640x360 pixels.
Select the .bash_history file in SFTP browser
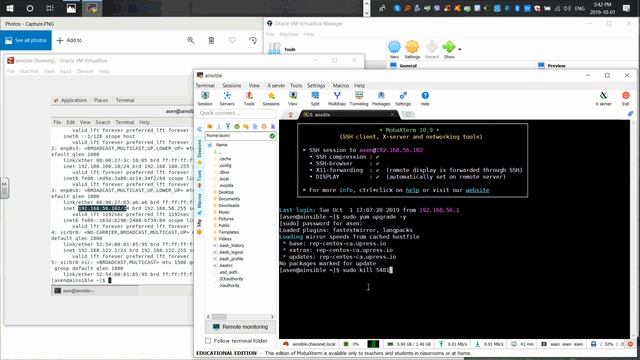point(231,245)
